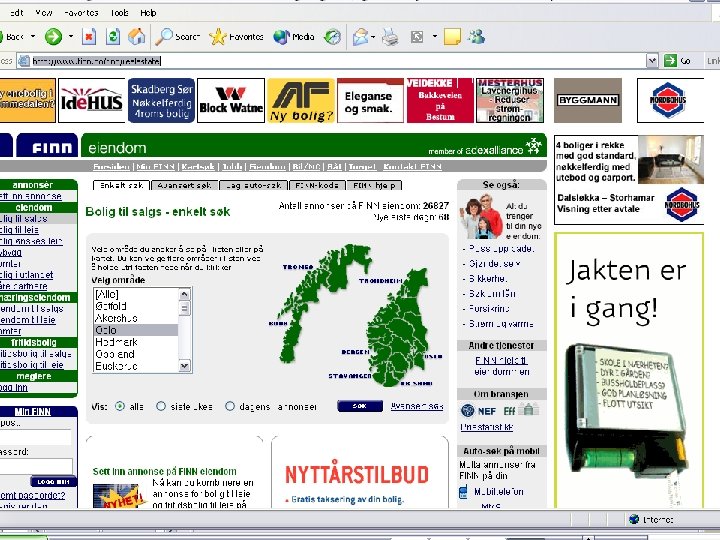Open the Favorites star button
This screenshot has height=540, width=720.
(236, 36)
